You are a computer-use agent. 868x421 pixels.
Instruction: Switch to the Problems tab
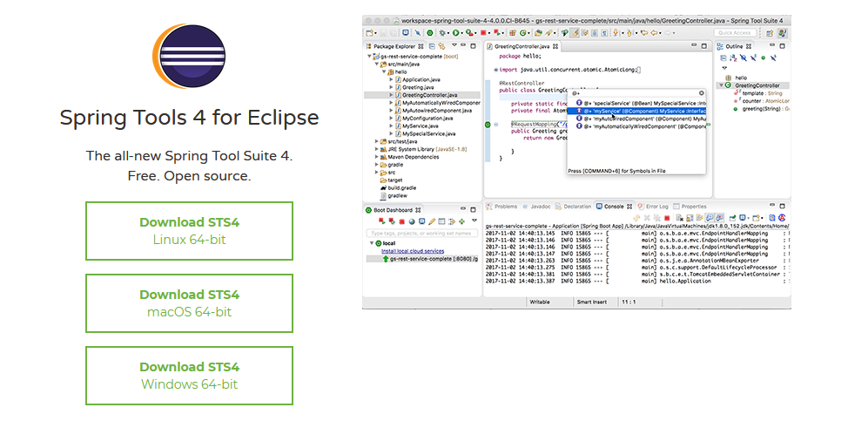coord(501,206)
